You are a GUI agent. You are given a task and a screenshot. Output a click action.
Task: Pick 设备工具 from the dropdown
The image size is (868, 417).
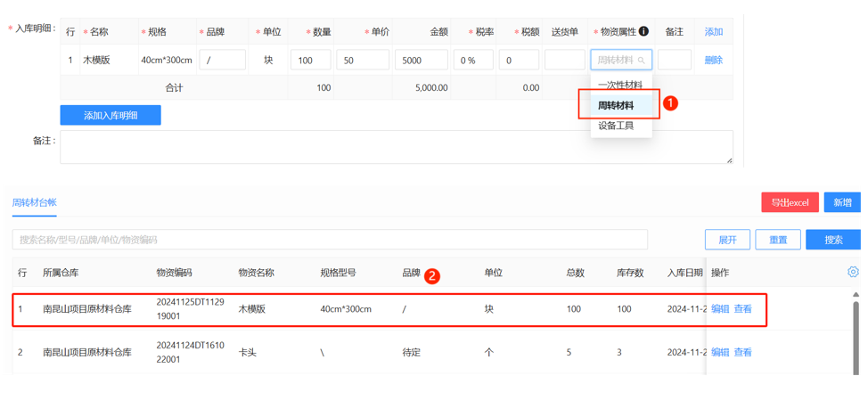(x=616, y=126)
